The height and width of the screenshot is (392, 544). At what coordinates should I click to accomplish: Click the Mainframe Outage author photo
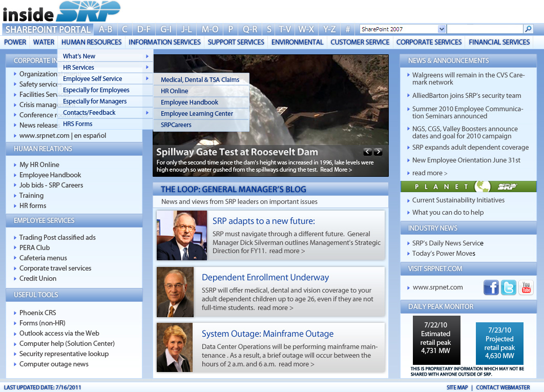pyautogui.click(x=175, y=347)
